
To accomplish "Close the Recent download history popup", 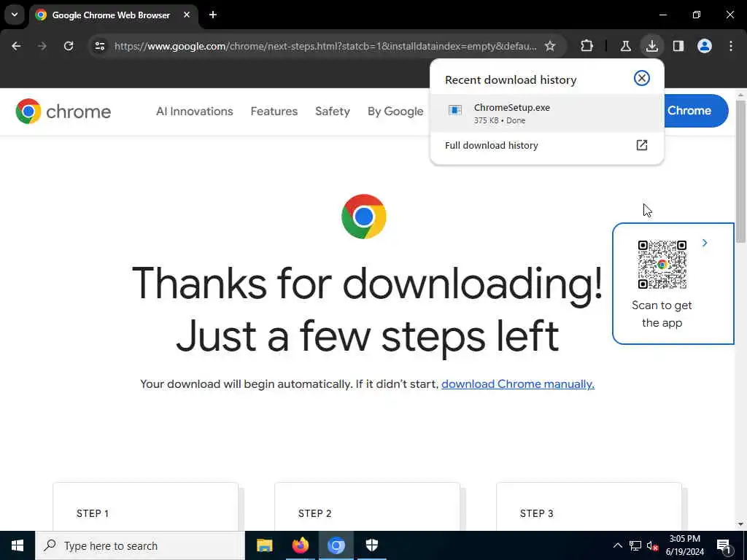I will 642,78.
